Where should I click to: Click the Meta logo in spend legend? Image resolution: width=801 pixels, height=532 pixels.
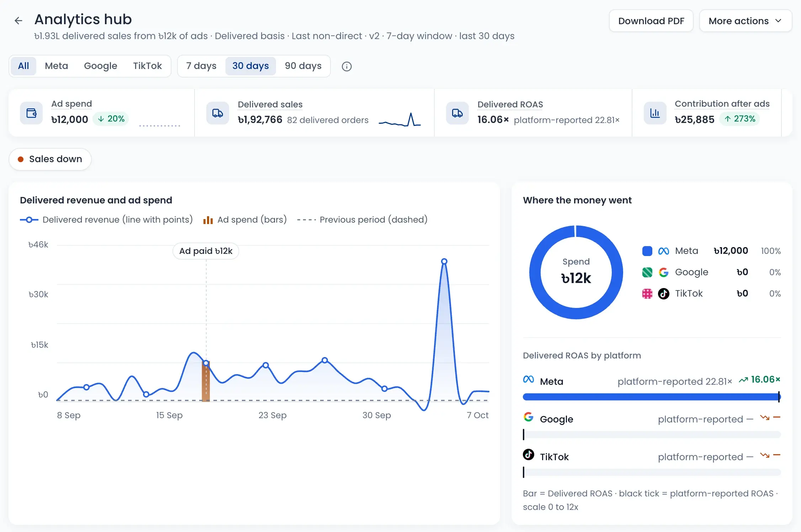coord(664,251)
